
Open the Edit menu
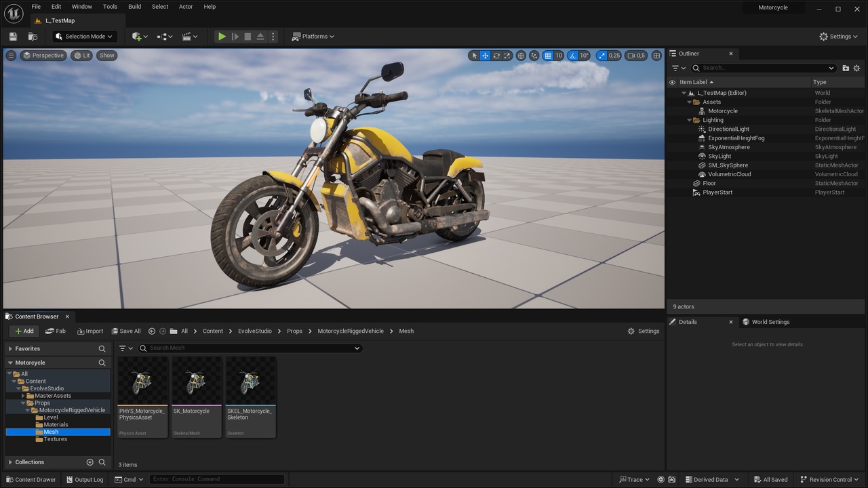click(56, 7)
